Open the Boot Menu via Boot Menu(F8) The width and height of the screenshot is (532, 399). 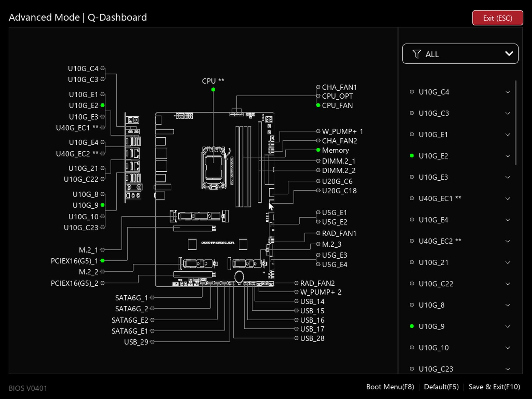[x=390, y=387]
